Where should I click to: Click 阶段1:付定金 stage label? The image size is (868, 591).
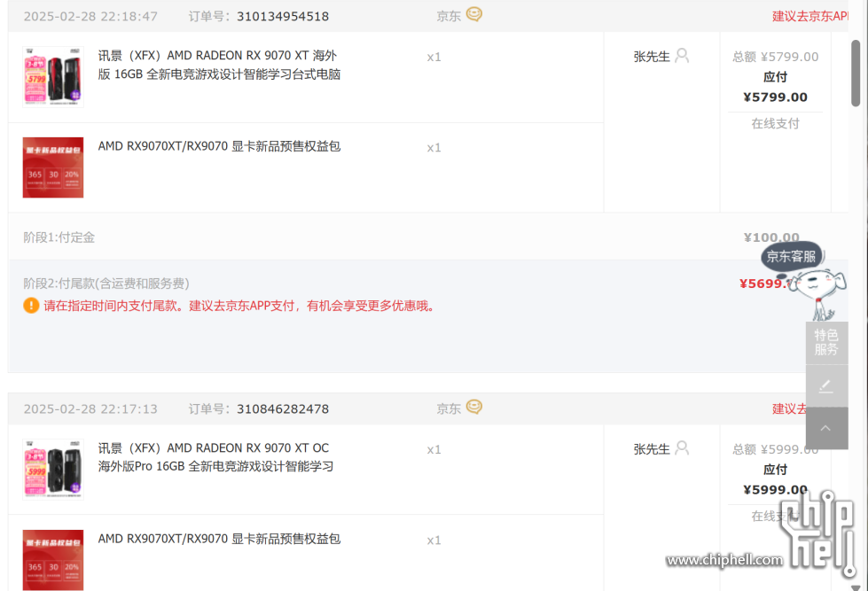coord(59,237)
